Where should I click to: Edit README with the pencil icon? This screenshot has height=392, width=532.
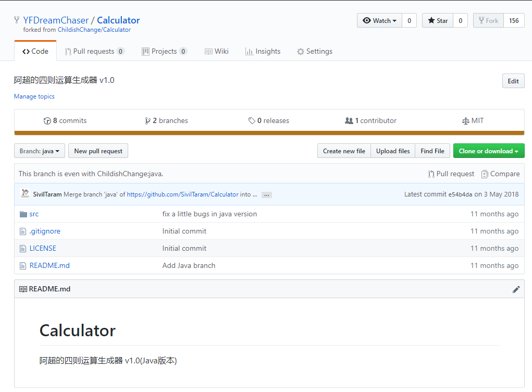tap(516, 289)
